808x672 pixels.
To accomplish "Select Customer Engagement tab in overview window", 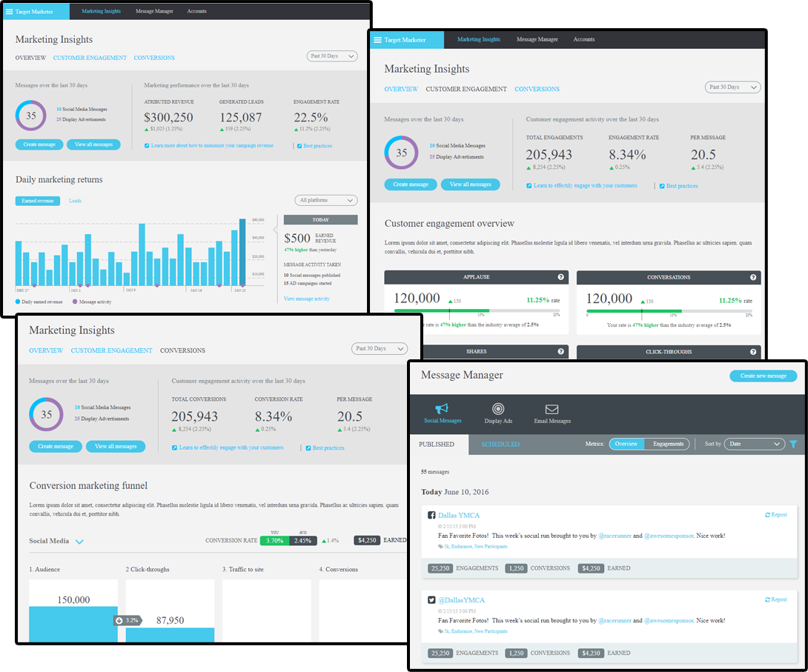I will click(x=90, y=59).
